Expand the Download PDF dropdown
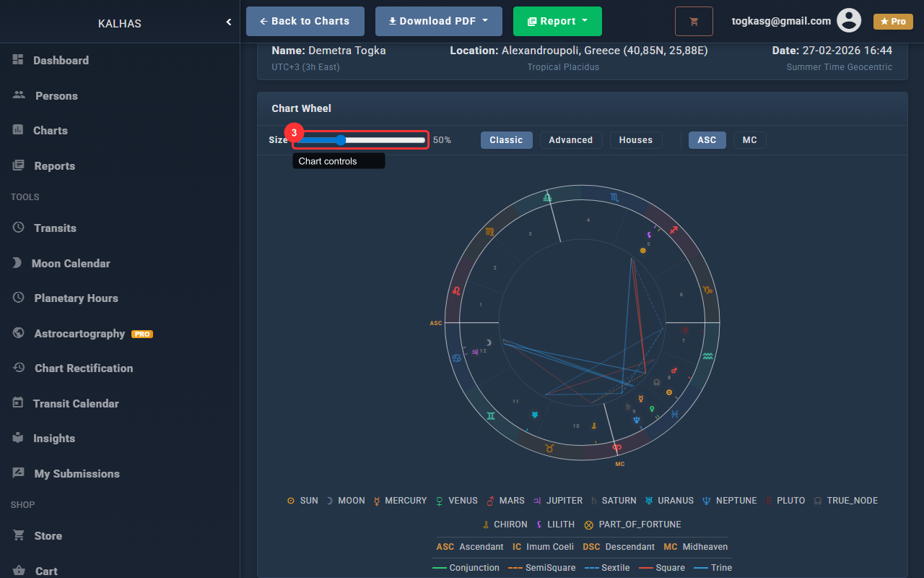The width and height of the screenshot is (924, 578). click(x=438, y=22)
